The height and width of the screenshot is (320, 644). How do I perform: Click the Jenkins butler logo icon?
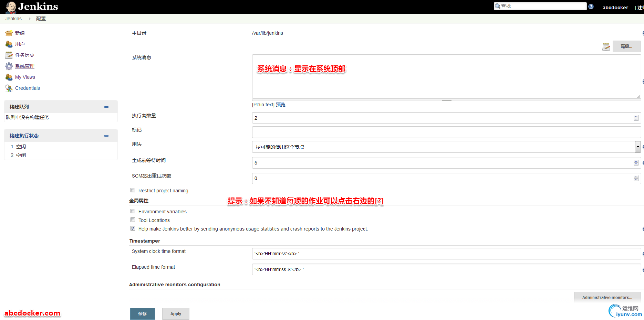[11, 7]
